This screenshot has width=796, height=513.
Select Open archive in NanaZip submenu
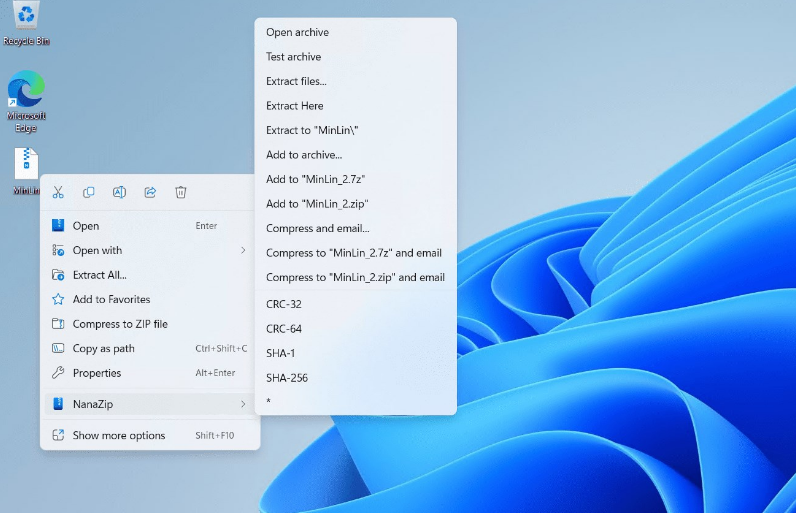tap(355, 32)
